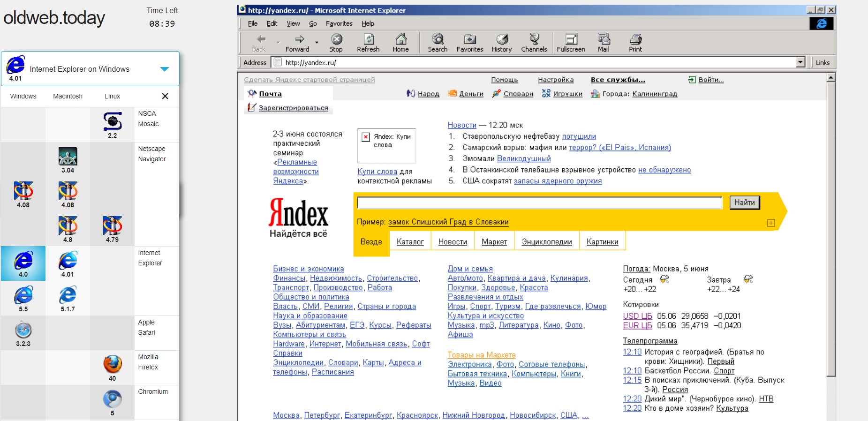The height and width of the screenshot is (421, 868).
Task: Pick the Internet Explorer 5.5 icon
Action: 23,298
